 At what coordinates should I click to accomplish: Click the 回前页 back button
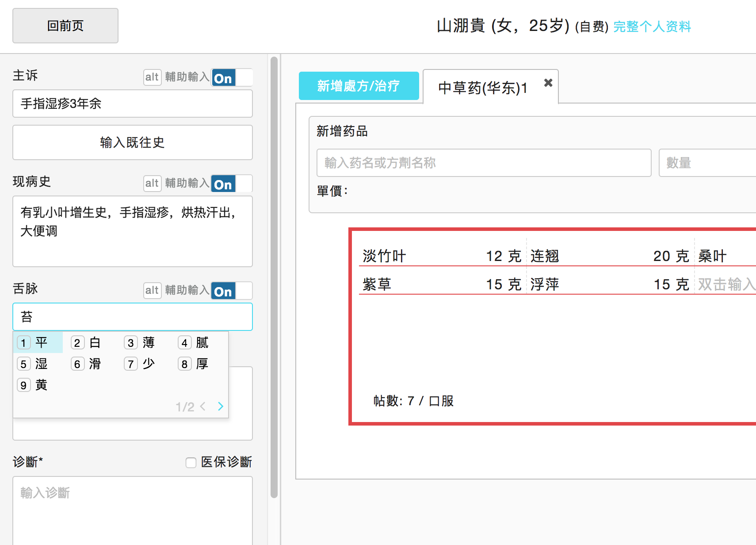pyautogui.click(x=65, y=26)
